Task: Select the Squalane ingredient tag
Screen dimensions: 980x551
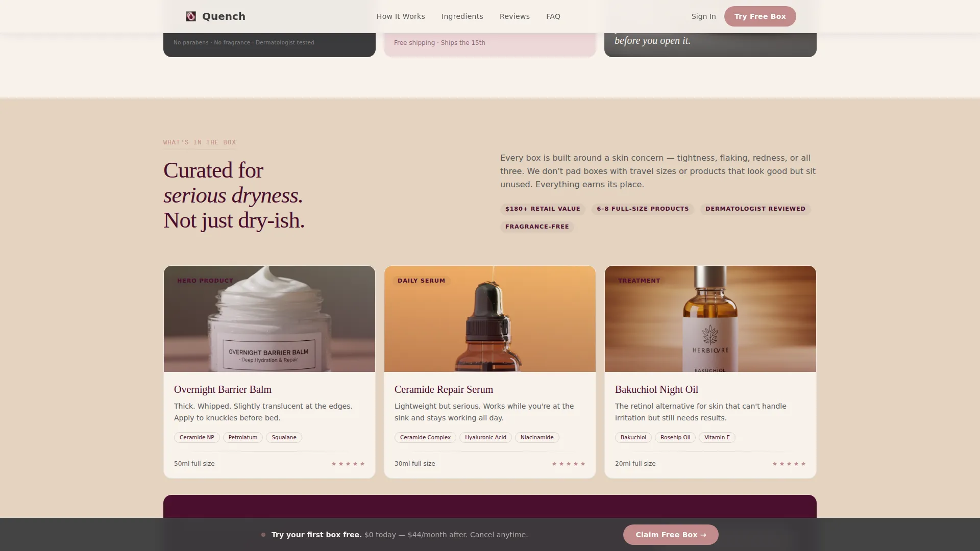Action: pos(284,437)
